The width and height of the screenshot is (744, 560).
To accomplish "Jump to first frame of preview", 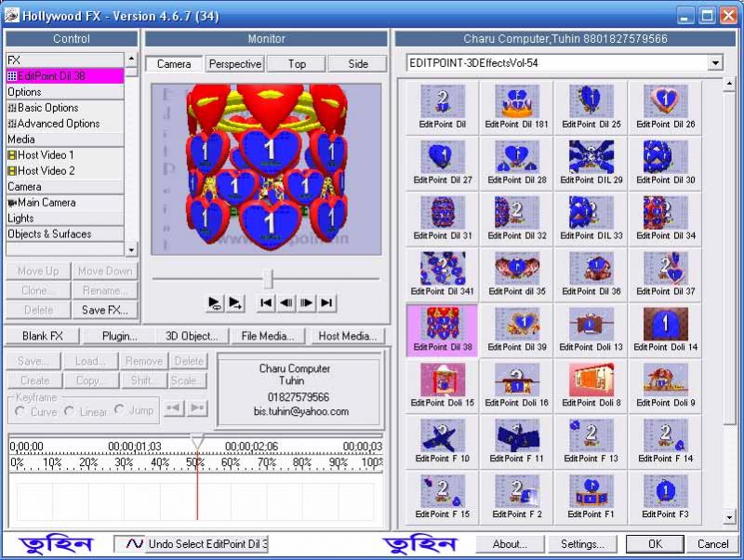I will [266, 302].
